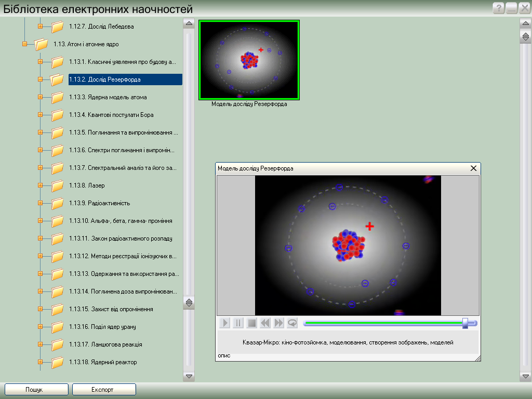Viewport: 532px width, 399px height.
Task: Click the Квазар-Мікро description text
Action: (348, 342)
